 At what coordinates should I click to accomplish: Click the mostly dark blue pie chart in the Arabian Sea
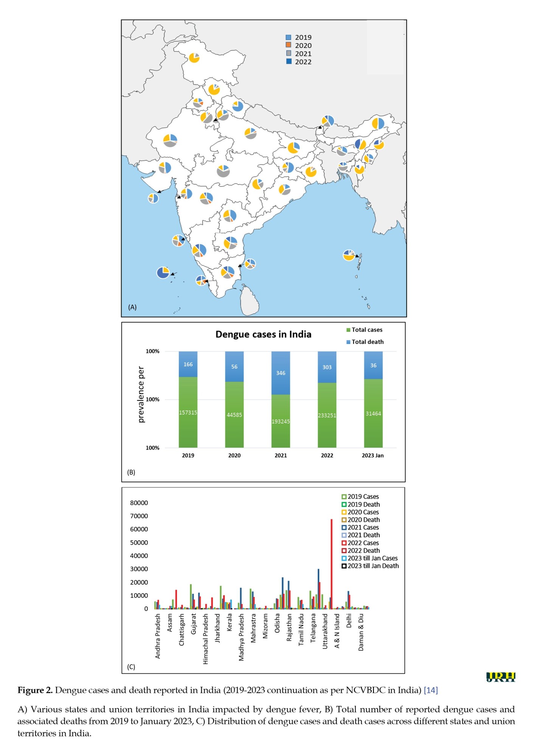coord(163,272)
